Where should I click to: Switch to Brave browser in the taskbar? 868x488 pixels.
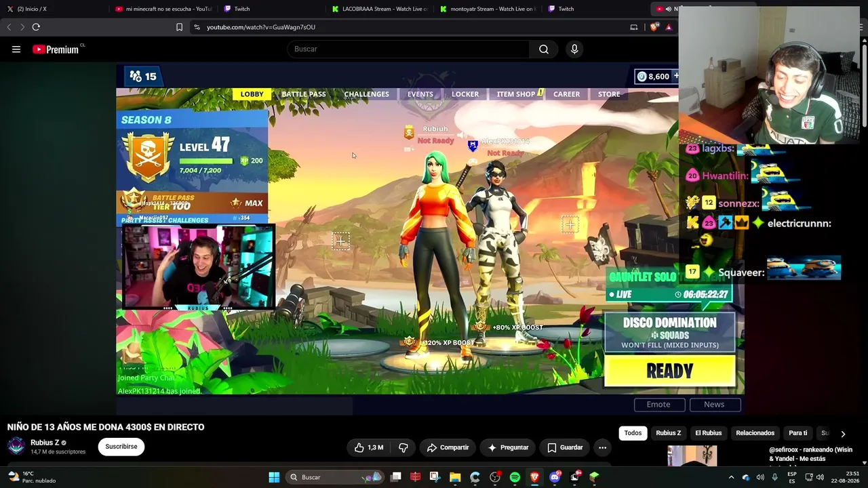pyautogui.click(x=534, y=477)
